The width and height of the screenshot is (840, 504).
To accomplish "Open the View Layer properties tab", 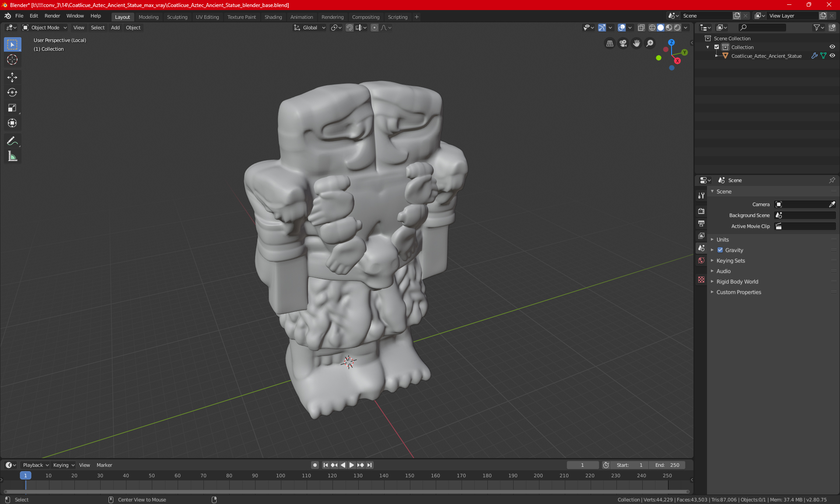I will click(x=701, y=235).
